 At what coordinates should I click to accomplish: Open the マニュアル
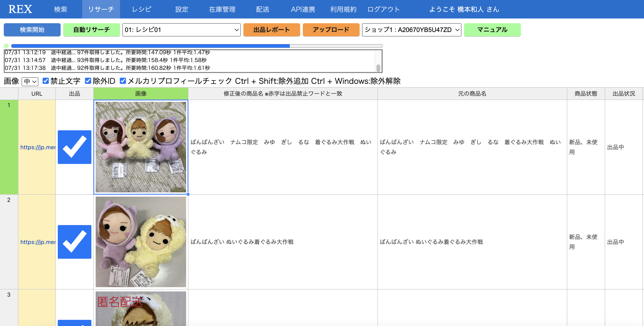click(492, 30)
